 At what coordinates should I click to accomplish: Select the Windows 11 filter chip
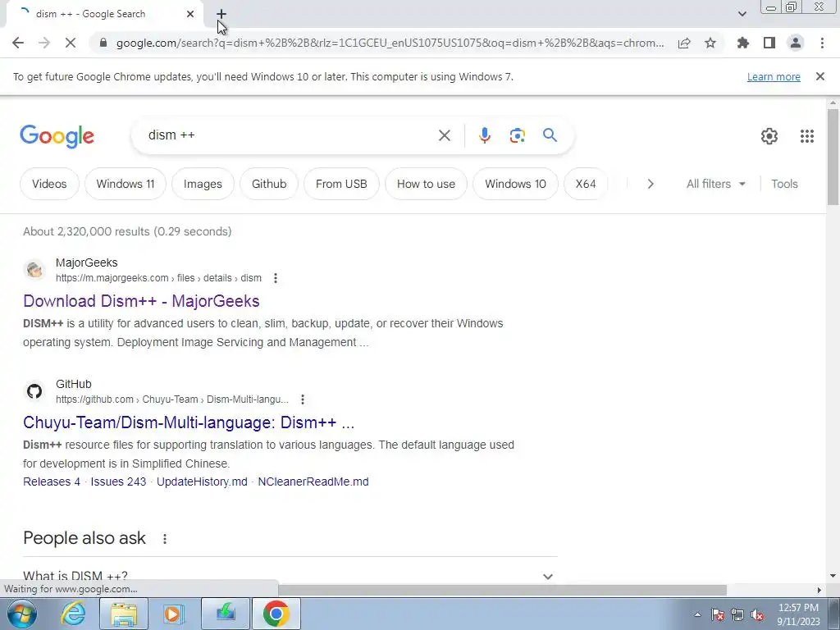(126, 184)
